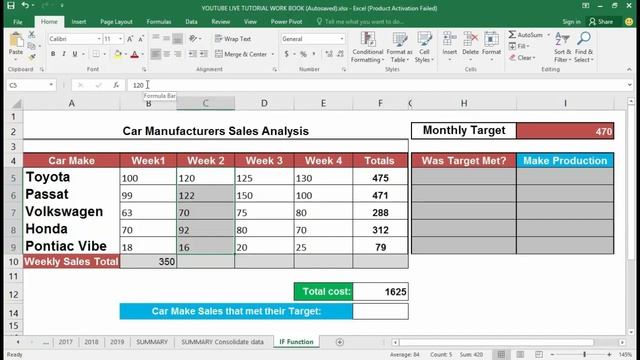Select cell showing 1625 Total cost
The height and width of the screenshot is (360, 640).
pyautogui.click(x=380, y=291)
